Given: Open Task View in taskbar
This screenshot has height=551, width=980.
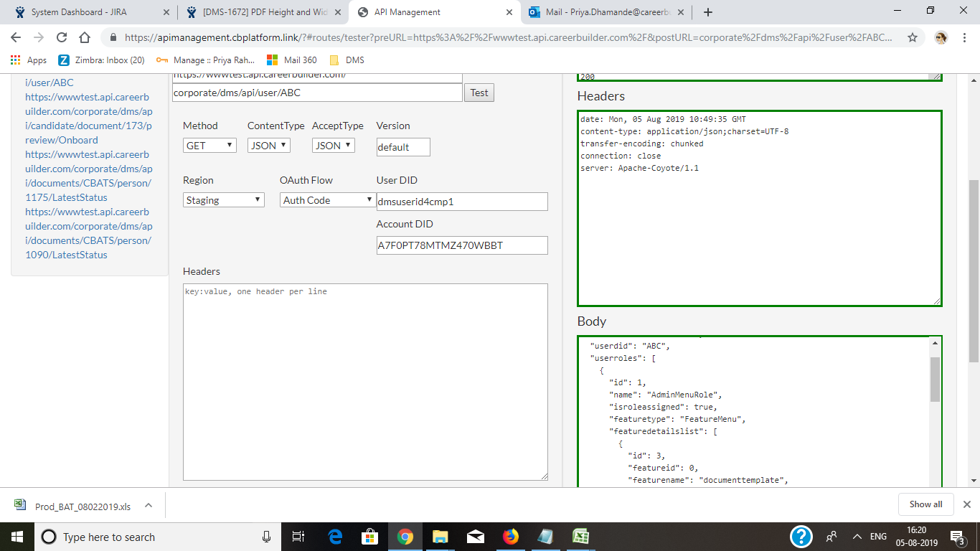Looking at the screenshot, I should click(x=298, y=537).
